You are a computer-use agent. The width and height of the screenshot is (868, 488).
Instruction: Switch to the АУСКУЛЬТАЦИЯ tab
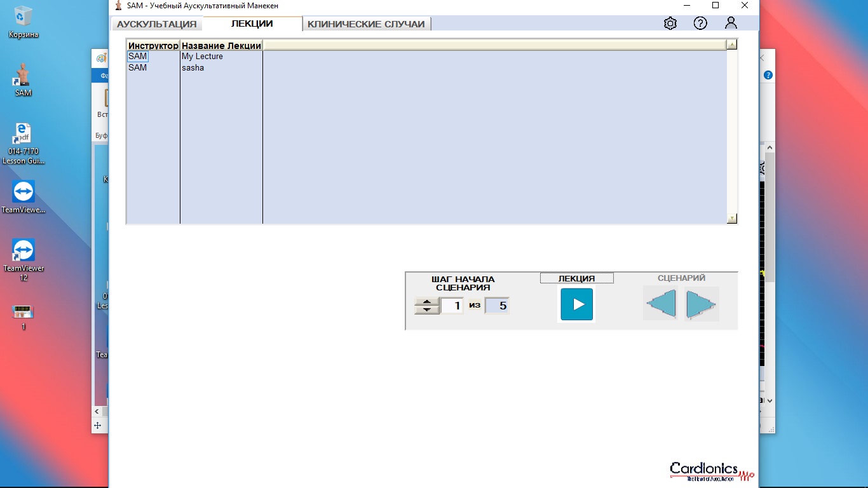156,24
